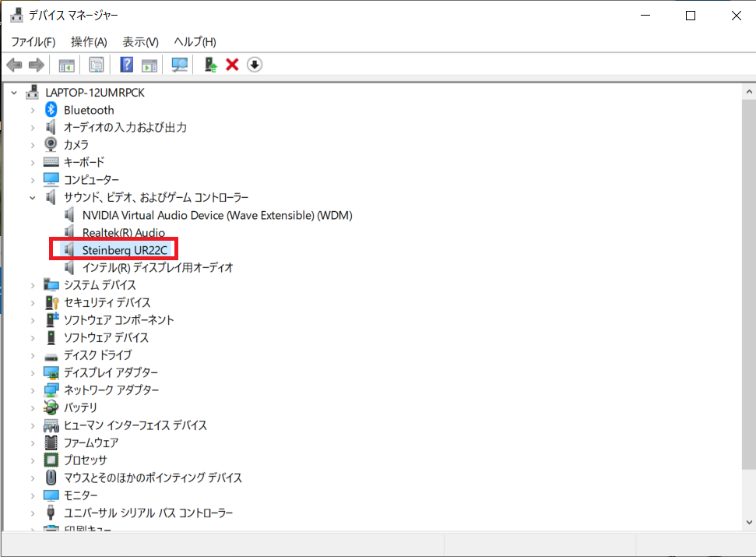This screenshot has height=557, width=756.
Task: Select the LAPTOP-12UMRPCK computer name
Action: click(x=95, y=93)
